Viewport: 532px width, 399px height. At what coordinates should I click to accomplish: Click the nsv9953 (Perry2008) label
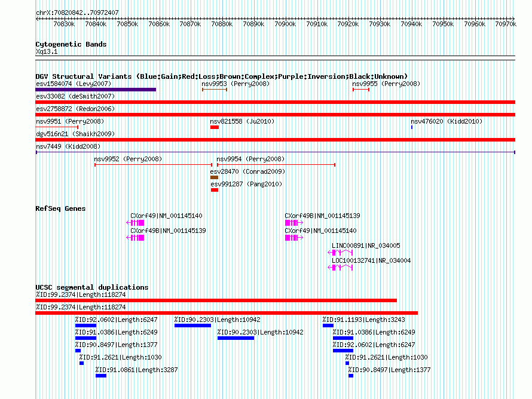point(236,84)
